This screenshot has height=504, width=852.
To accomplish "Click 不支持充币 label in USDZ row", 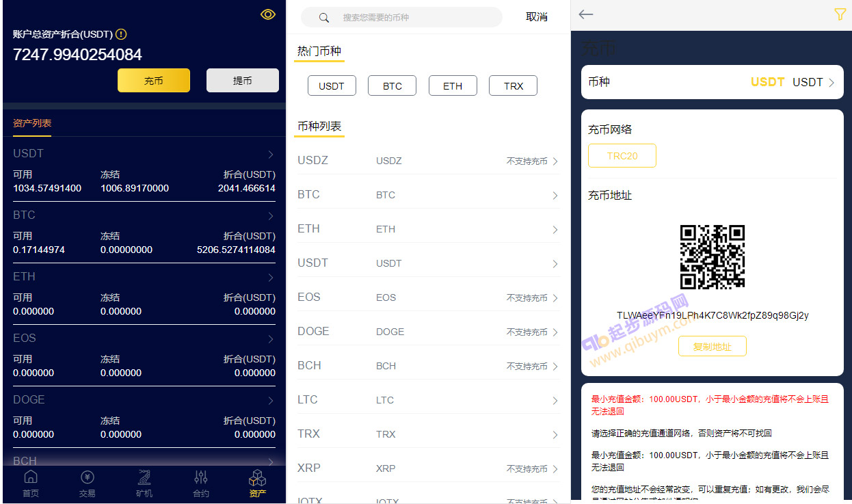I will click(527, 161).
